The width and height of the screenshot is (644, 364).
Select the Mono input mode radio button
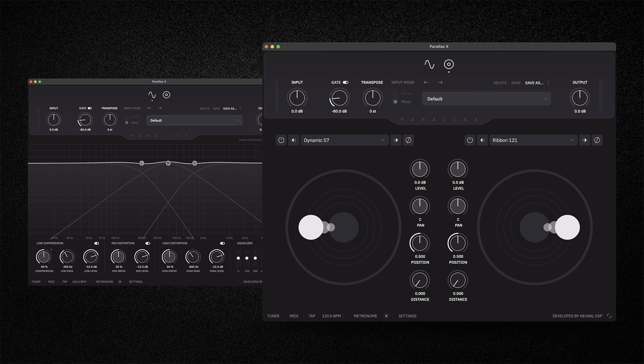point(395,101)
